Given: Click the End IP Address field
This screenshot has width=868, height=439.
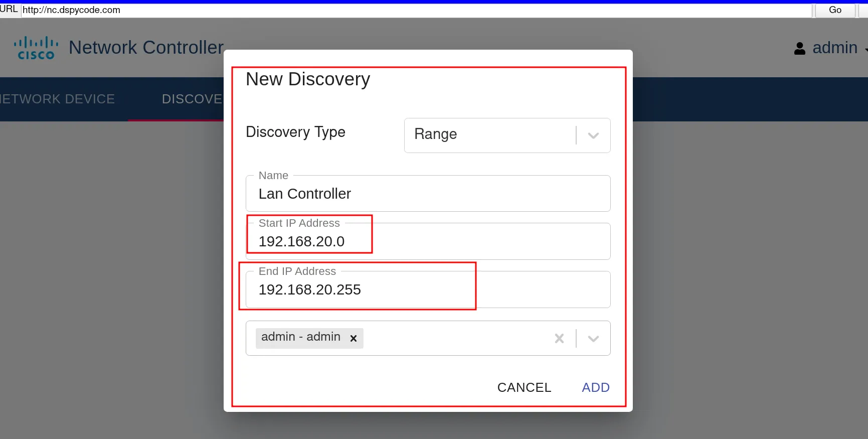Looking at the screenshot, I should 427,290.
